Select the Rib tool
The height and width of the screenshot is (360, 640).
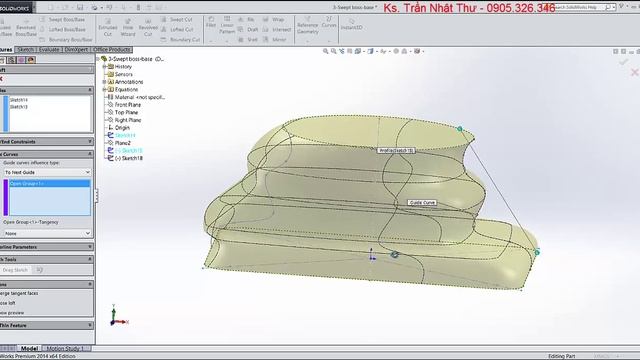click(246, 20)
